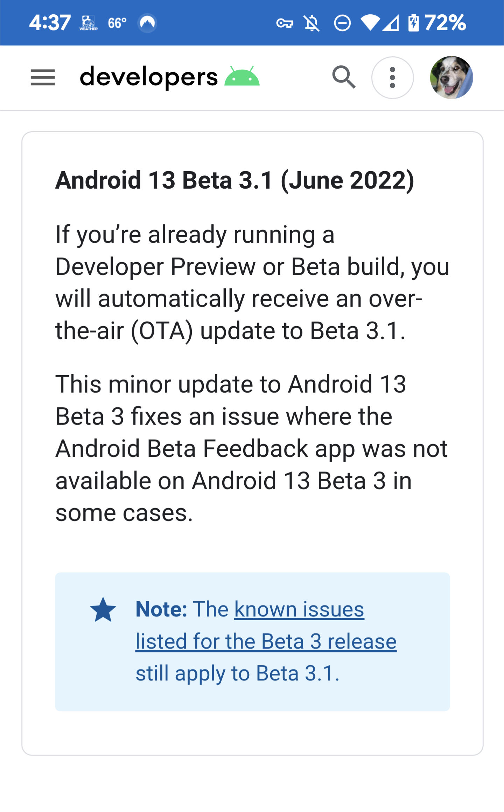This screenshot has width=504, height=812.
Task: Tap the green Android robot logo
Action: pos(242,76)
